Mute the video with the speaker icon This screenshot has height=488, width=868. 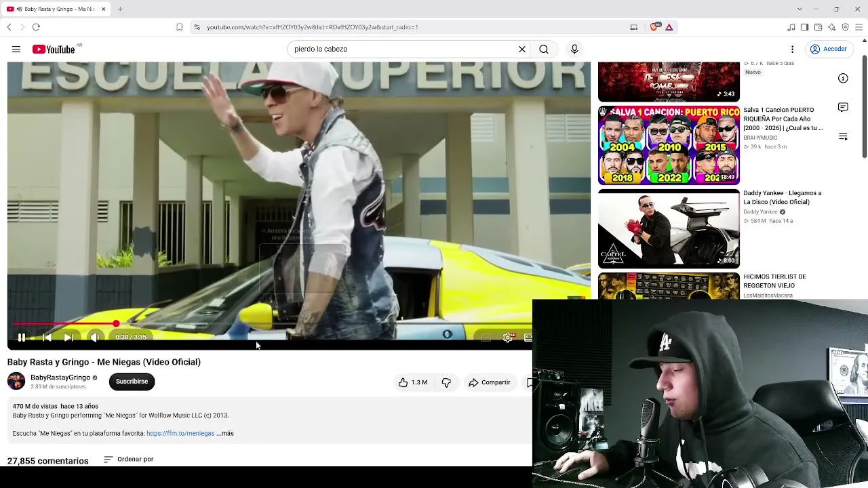point(95,337)
